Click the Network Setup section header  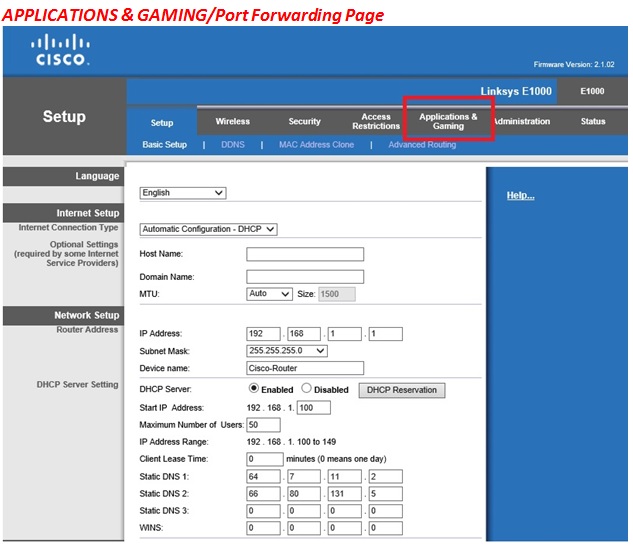(x=63, y=315)
